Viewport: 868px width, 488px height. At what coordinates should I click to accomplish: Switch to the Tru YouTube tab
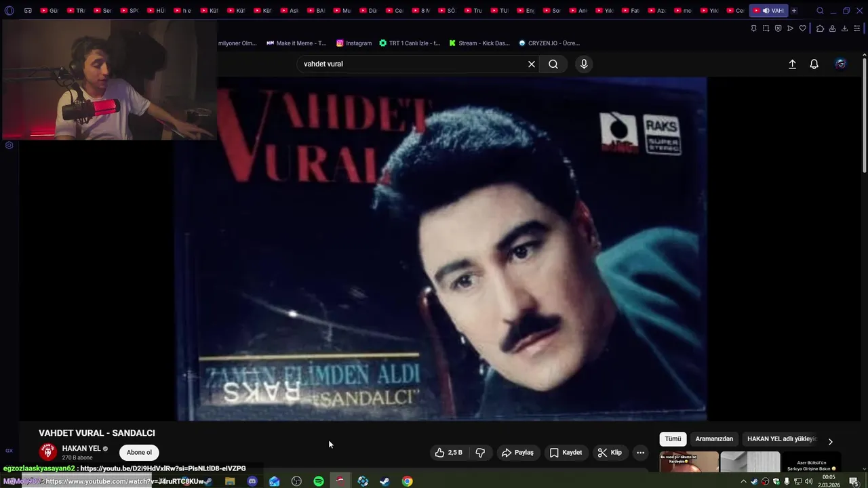click(473, 10)
